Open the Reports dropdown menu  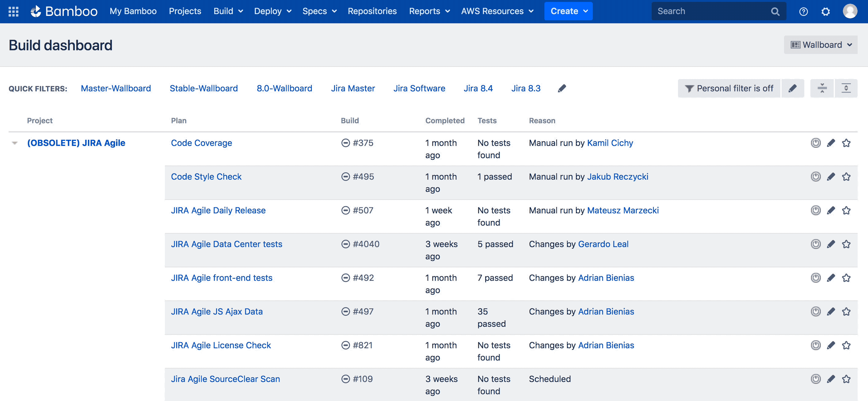(429, 11)
